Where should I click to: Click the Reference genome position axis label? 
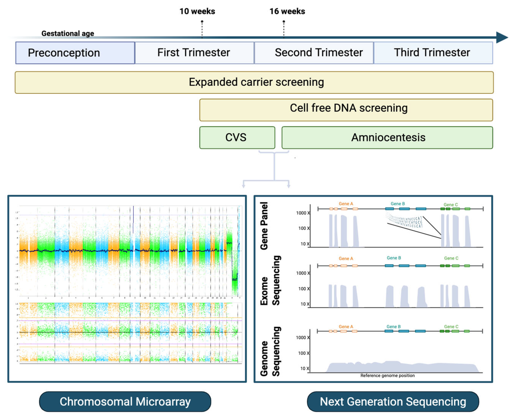pos(387,376)
